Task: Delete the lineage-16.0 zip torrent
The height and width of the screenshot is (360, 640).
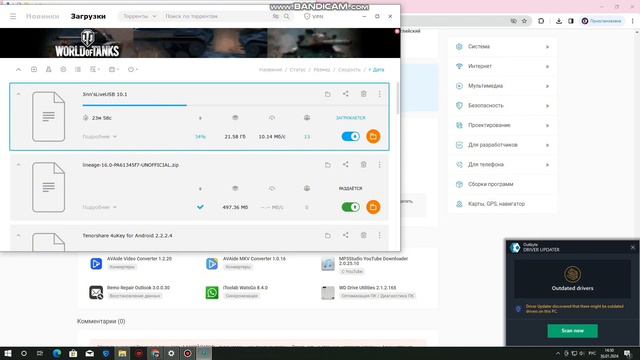Action: (364, 164)
